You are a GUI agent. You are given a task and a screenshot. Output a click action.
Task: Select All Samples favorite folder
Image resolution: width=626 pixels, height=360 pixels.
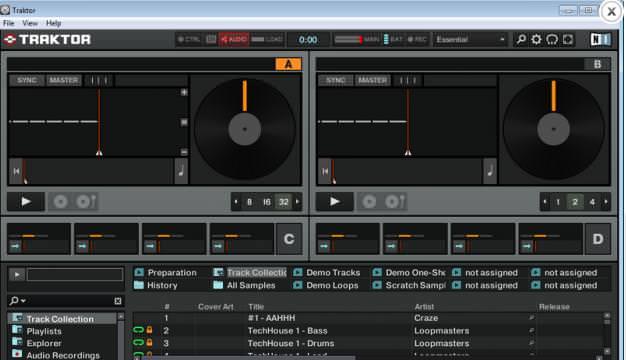245,285
